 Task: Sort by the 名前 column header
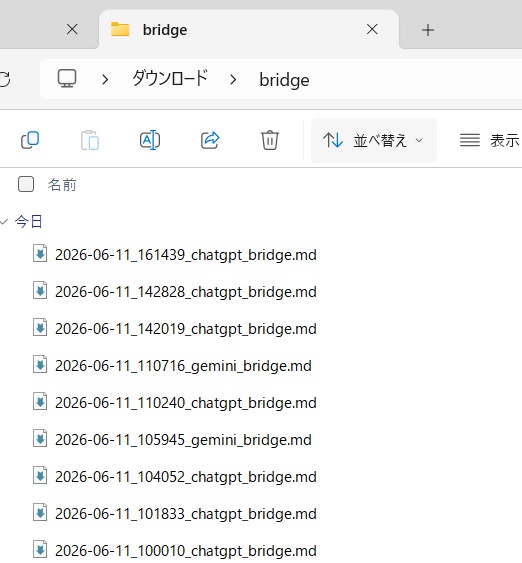tap(62, 185)
